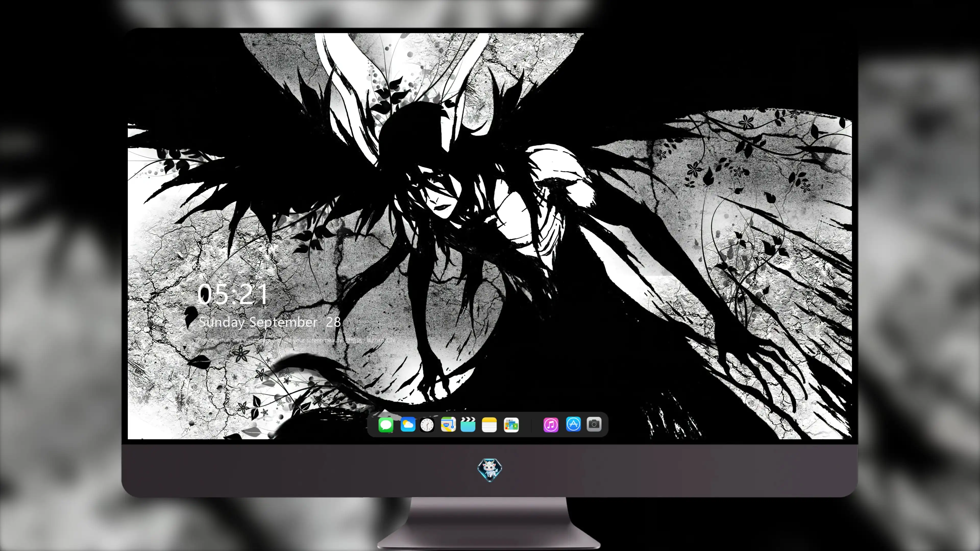
Task: Click the 'Preview stunning wallpapers' caption
Action: point(297,340)
